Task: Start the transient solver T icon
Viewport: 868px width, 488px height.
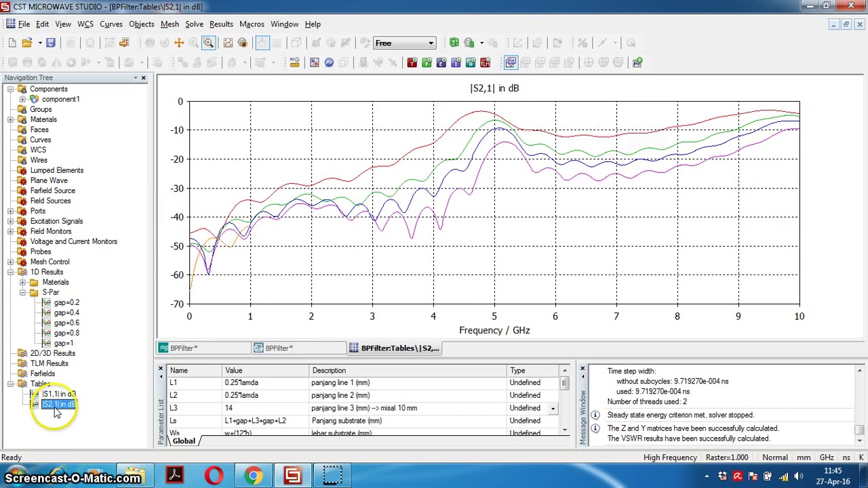Action: [412, 62]
